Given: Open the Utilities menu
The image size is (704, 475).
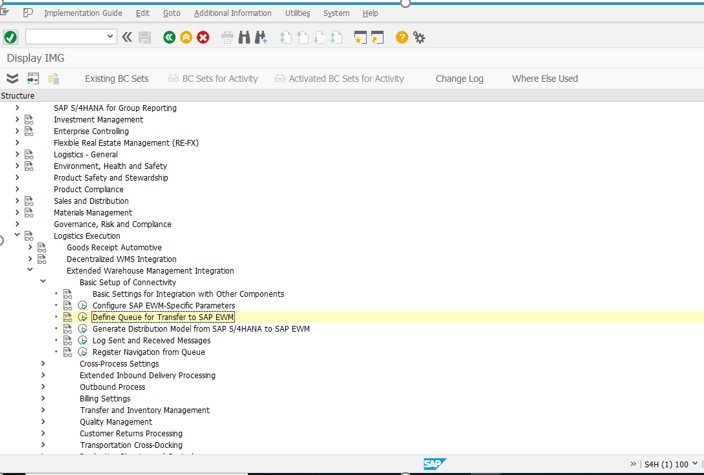Looking at the screenshot, I should [297, 13].
